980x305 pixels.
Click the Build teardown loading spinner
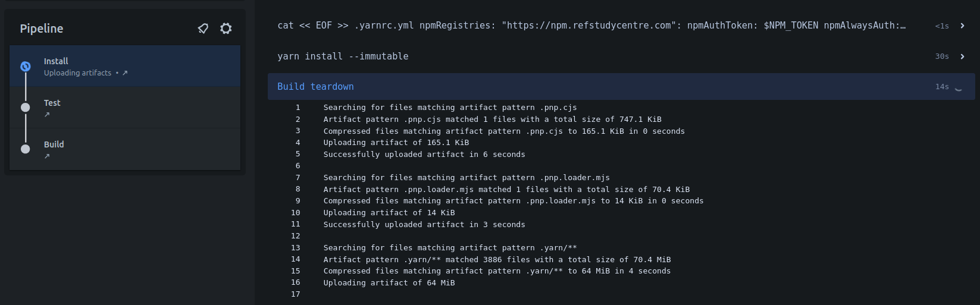(958, 87)
